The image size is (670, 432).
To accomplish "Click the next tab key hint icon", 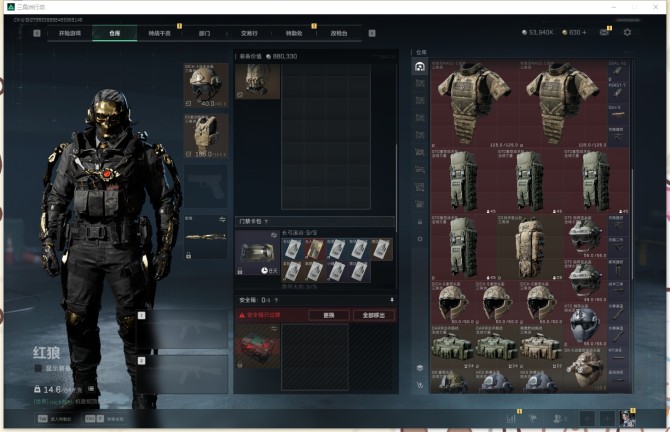I will (x=372, y=33).
